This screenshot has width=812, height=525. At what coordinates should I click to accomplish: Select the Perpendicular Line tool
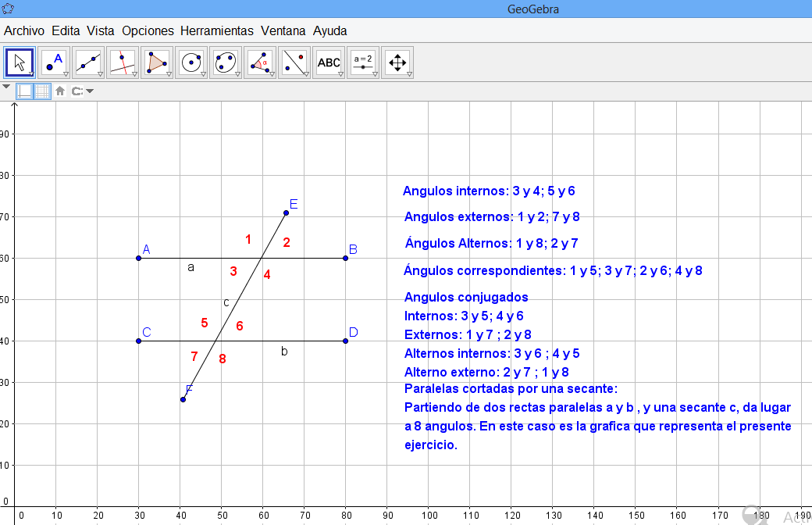coord(122,62)
